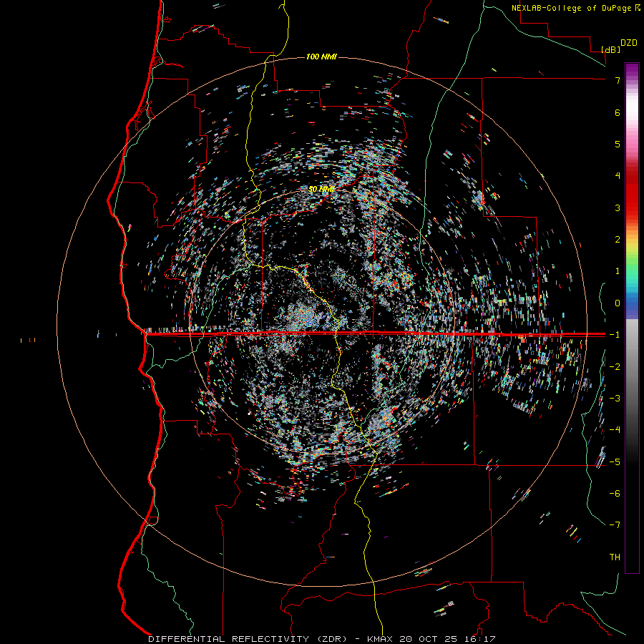Click the 7 value on the color scale
The image size is (644, 644).
(x=618, y=80)
